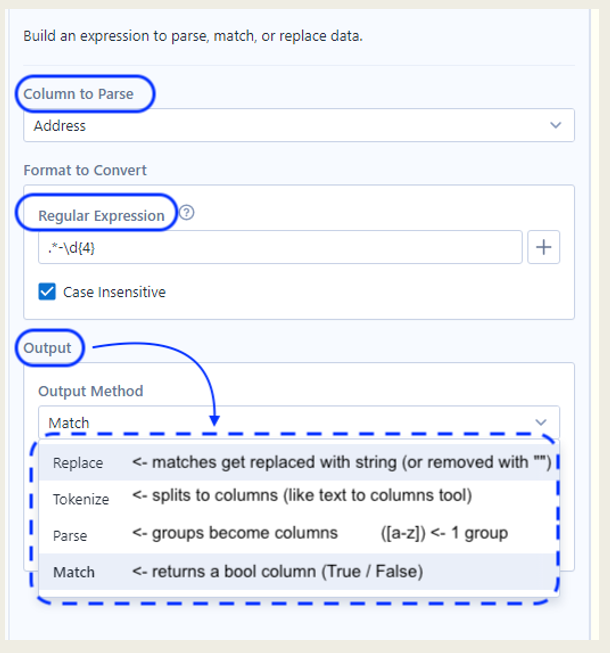This screenshot has height=653, width=610.
Task: Click the chevron arrow on the Address dropdown
Action: coord(556,125)
